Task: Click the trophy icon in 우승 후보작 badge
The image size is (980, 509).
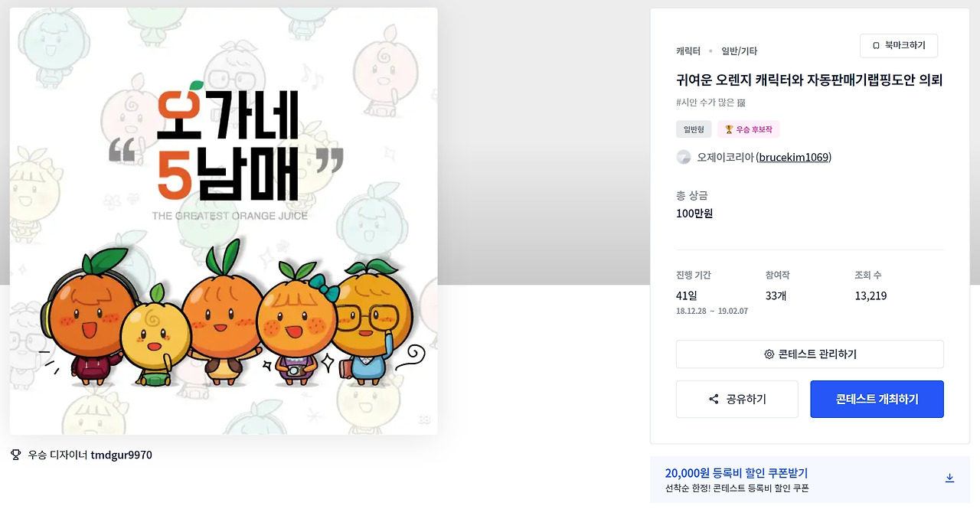Action: tap(729, 129)
